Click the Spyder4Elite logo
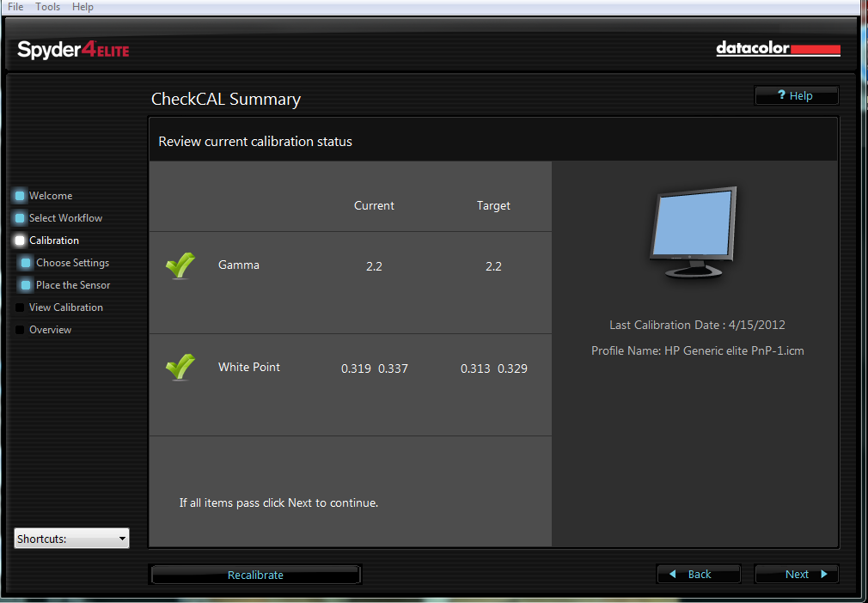This screenshot has width=868, height=603. [x=73, y=50]
